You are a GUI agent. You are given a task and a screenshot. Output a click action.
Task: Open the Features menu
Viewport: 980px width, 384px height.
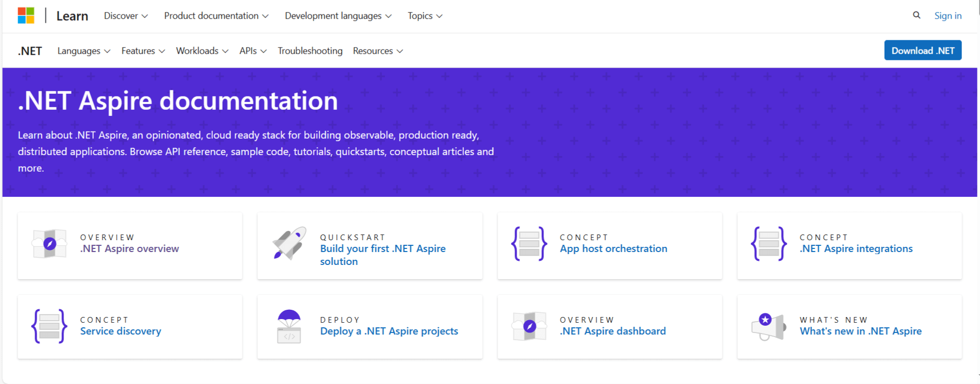point(143,51)
